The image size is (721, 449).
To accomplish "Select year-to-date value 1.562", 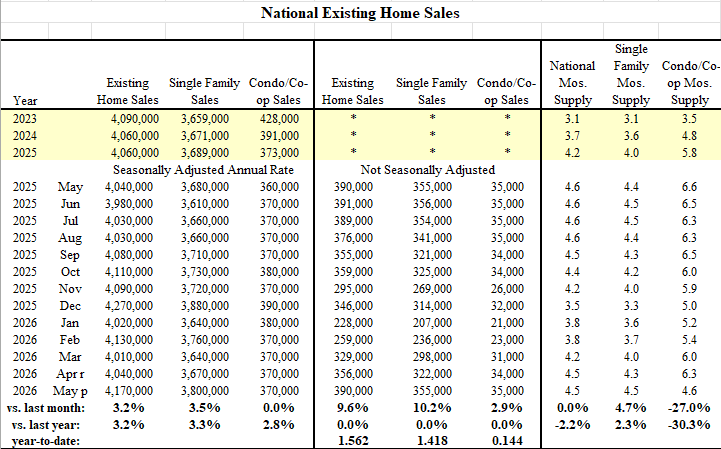I will coord(353,441).
